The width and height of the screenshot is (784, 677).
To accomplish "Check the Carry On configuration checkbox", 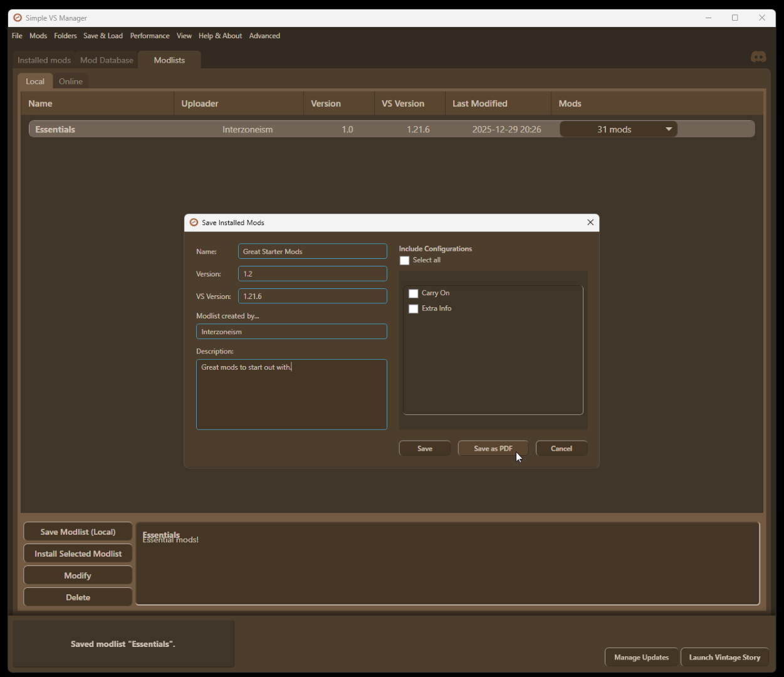I will (x=414, y=293).
